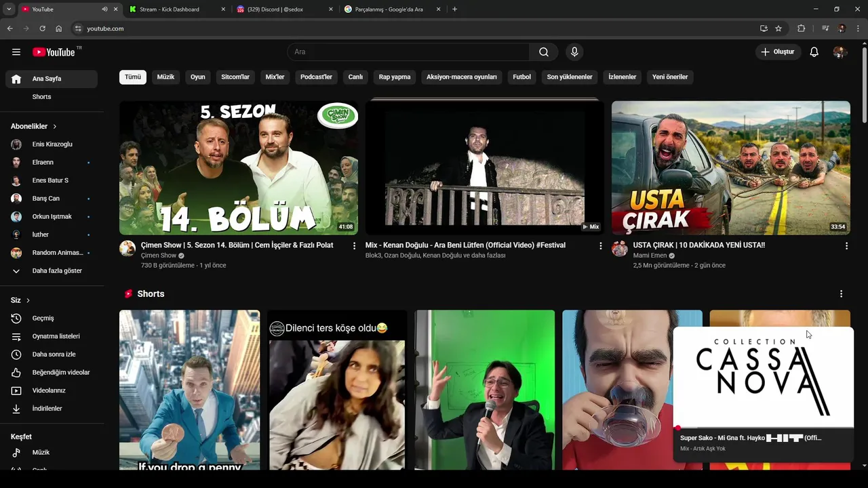This screenshot has height=488, width=868.
Task: Open 'If you drop a penny' short
Action: coord(189,390)
